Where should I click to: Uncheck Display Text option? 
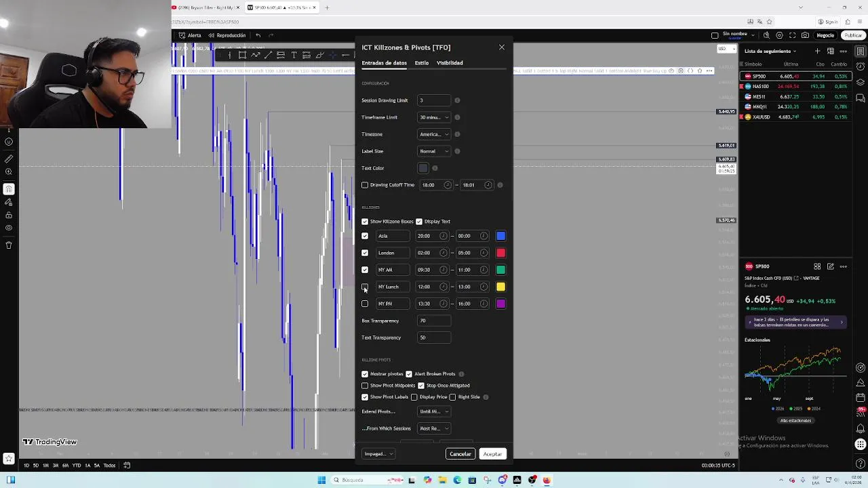coord(419,222)
